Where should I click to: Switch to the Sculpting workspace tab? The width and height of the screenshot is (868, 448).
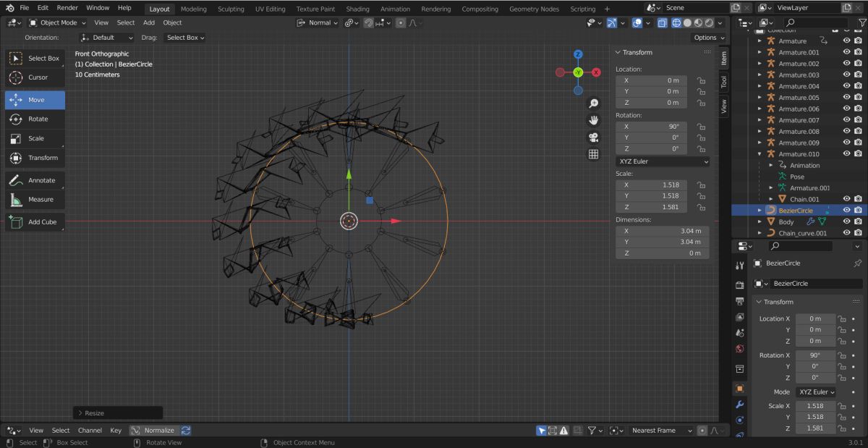231,9
